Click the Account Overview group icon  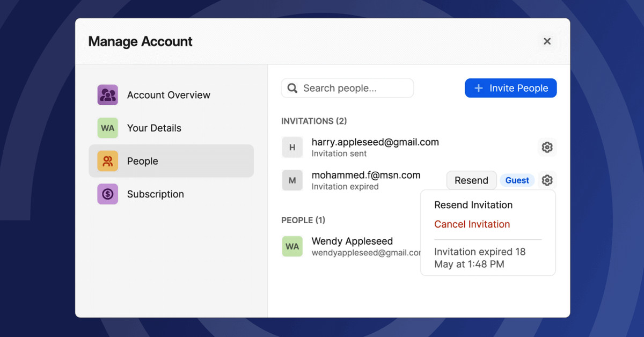(x=107, y=94)
